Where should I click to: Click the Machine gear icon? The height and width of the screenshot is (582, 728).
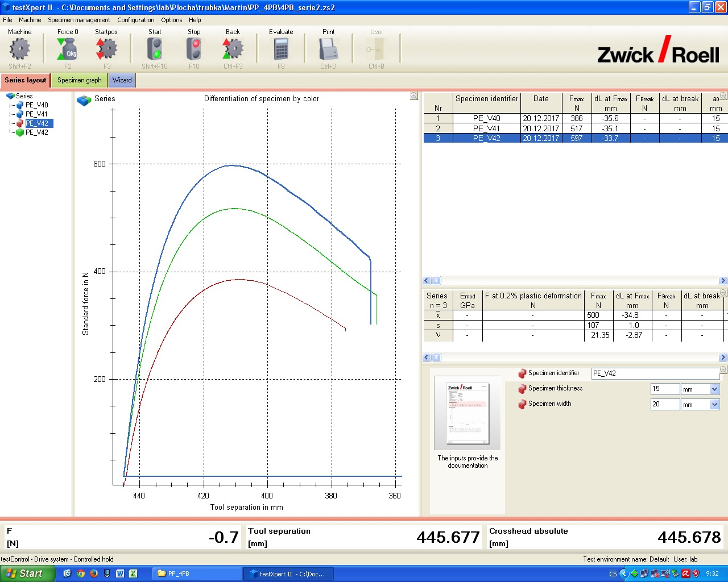click(20, 49)
